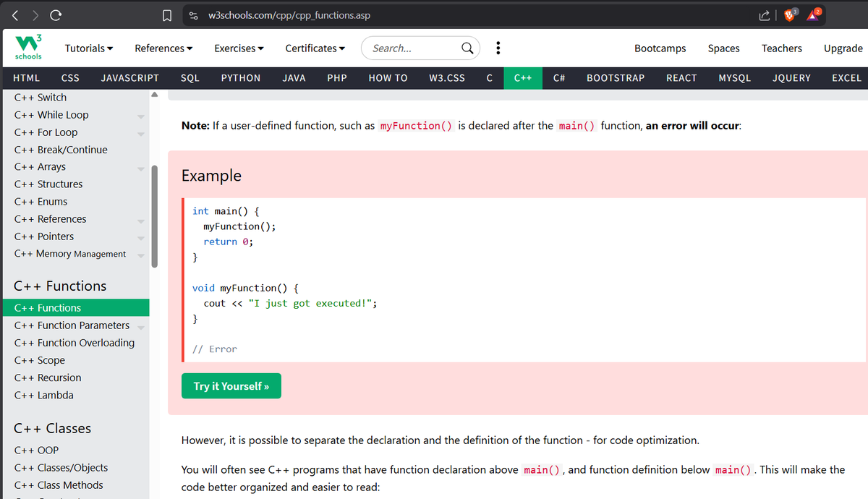Viewport: 868px width, 499px height.
Task: Click the Upgrade link in header
Action: point(843,48)
